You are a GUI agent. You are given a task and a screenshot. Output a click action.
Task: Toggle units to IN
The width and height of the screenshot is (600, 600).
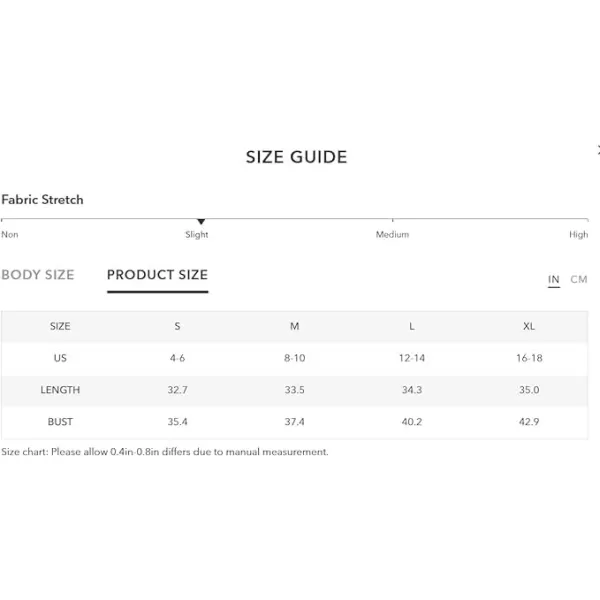coord(554,279)
